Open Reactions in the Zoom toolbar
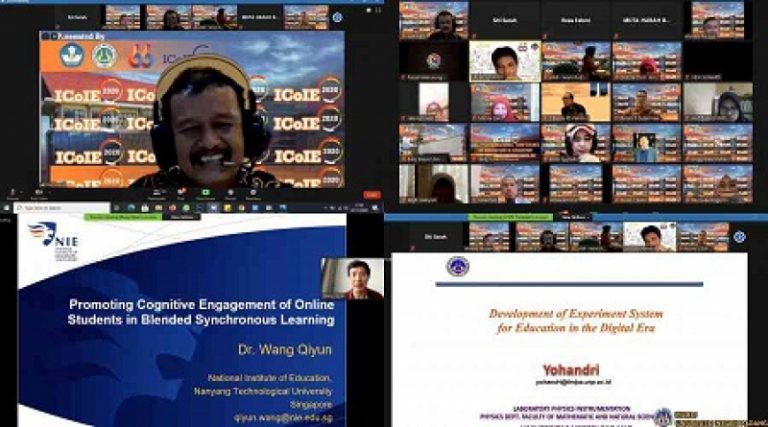The height and width of the screenshot is (427, 768). coord(253,194)
